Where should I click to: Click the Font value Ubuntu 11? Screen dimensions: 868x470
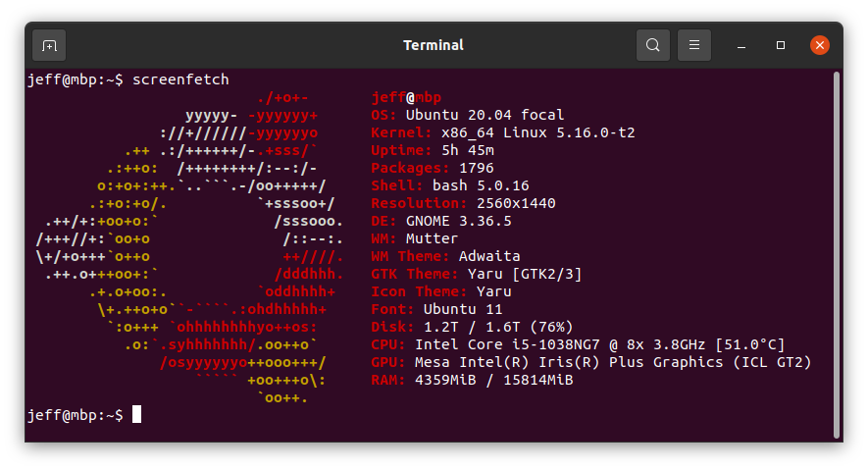click(x=463, y=309)
